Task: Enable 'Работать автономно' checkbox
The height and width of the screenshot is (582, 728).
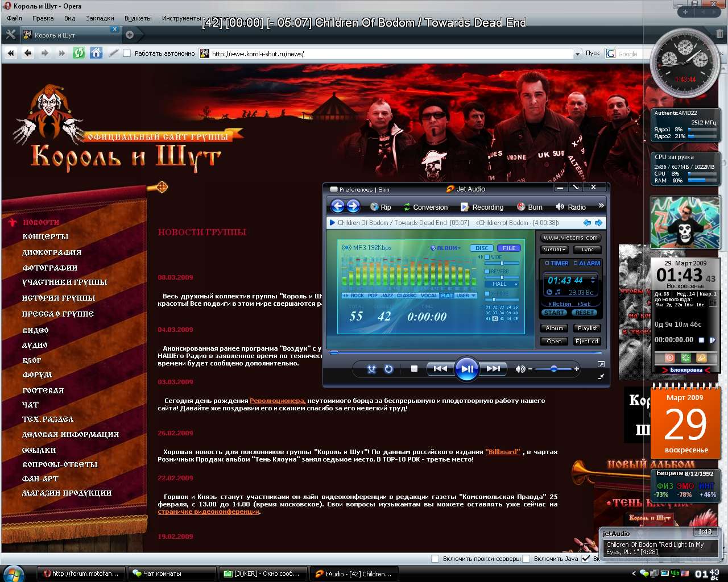Action: pyautogui.click(x=127, y=53)
